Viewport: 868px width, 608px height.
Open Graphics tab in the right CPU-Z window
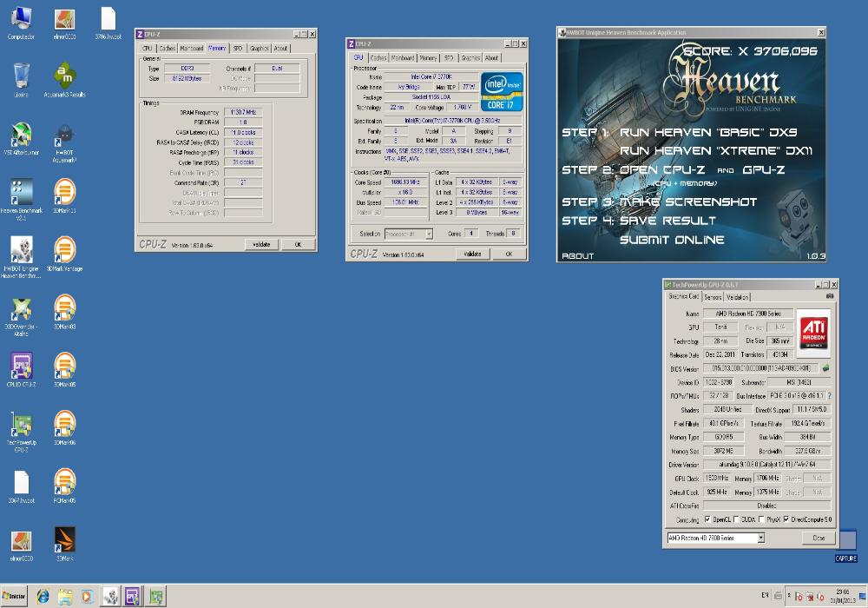click(x=470, y=57)
